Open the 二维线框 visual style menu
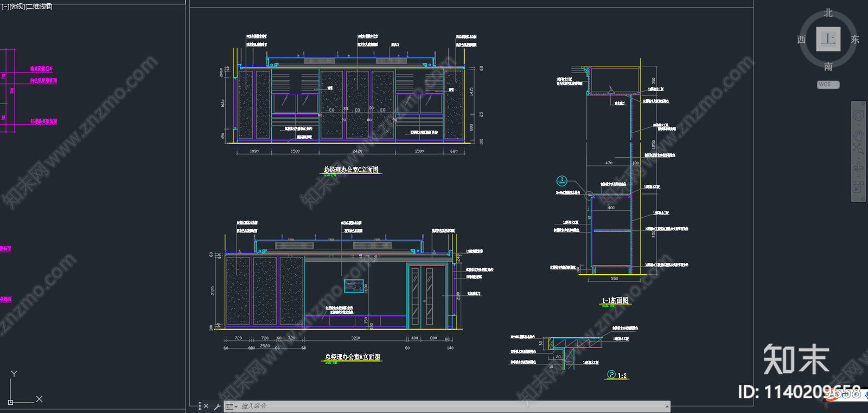The width and height of the screenshot is (868, 413). [39, 7]
